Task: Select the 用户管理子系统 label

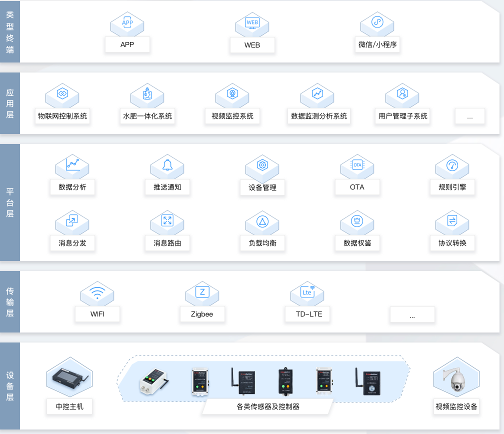Action: point(403,116)
